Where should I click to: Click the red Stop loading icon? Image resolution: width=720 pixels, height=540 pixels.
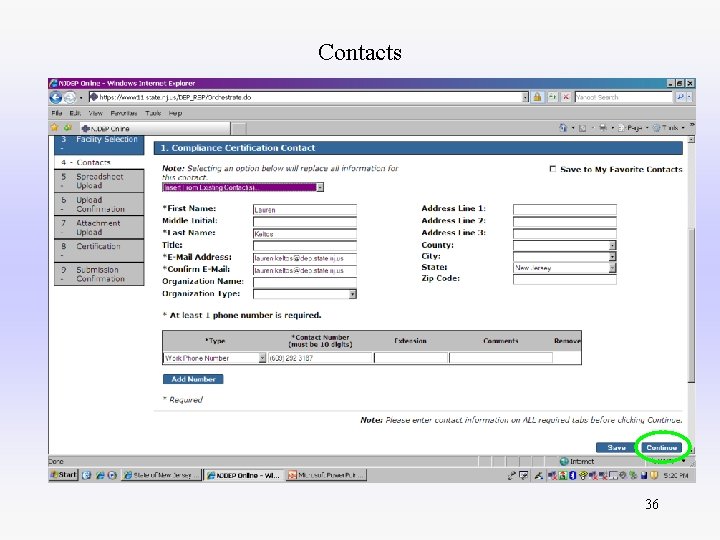point(566,97)
